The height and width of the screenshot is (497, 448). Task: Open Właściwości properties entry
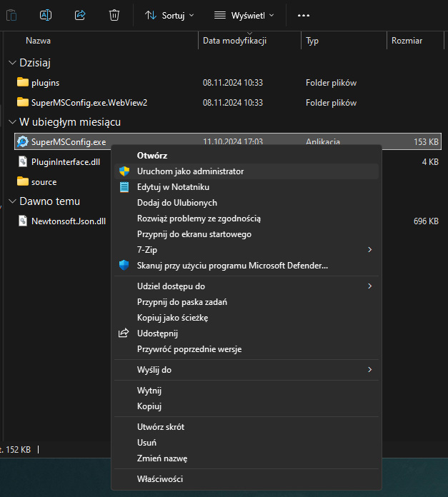(x=247, y=479)
